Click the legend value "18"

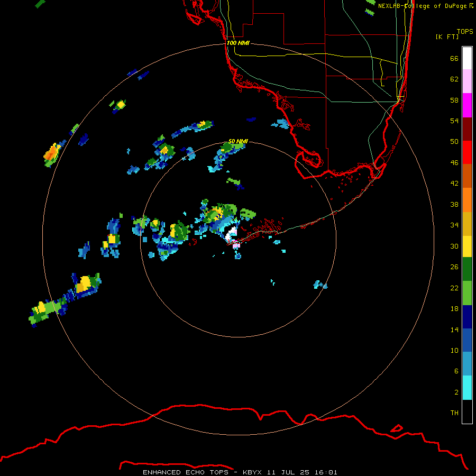[x=454, y=309]
